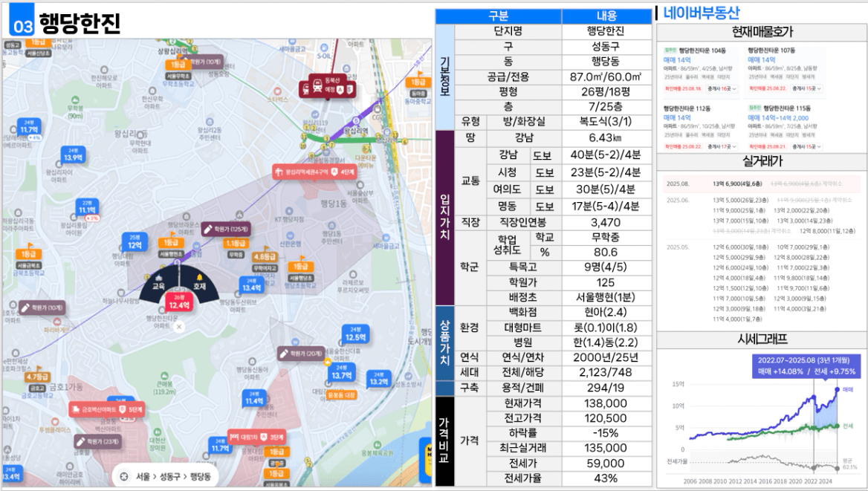Click the 매매 14억~14억 2,000 price
The height and width of the screenshot is (491, 868).
click(778, 118)
